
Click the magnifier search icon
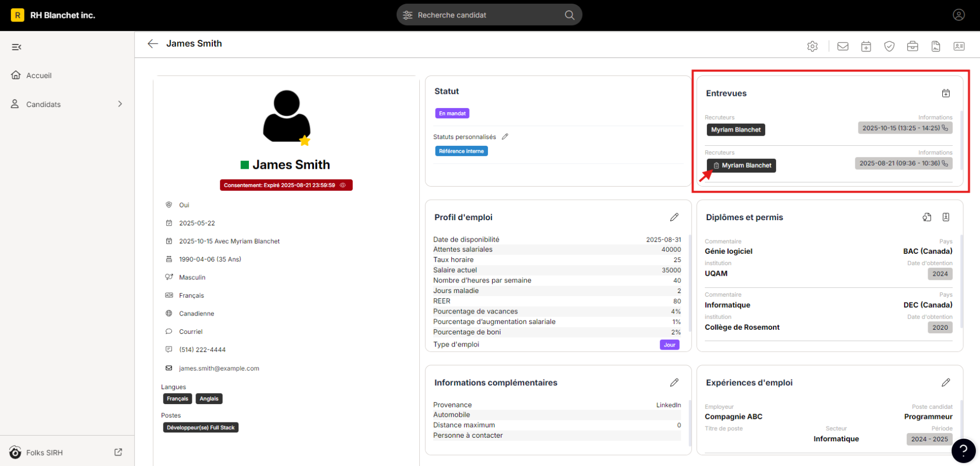click(570, 15)
